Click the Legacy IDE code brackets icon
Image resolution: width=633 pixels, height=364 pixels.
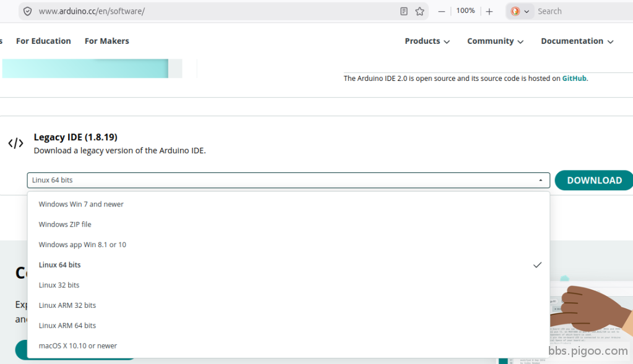tap(15, 143)
